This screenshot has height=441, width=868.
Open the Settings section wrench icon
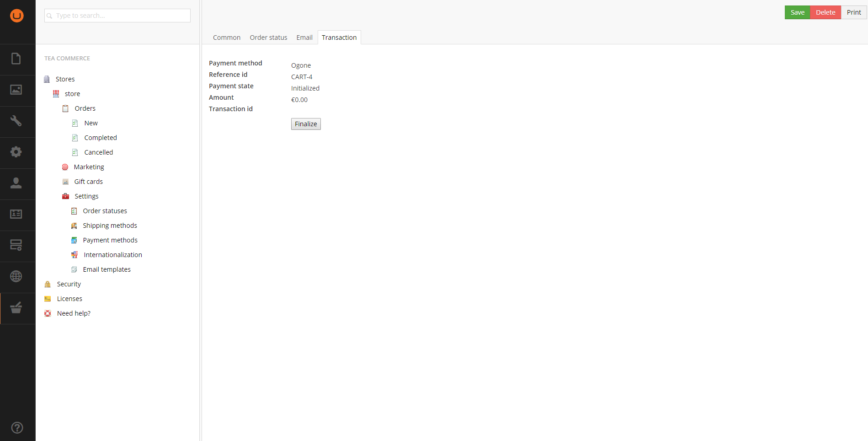click(16, 121)
